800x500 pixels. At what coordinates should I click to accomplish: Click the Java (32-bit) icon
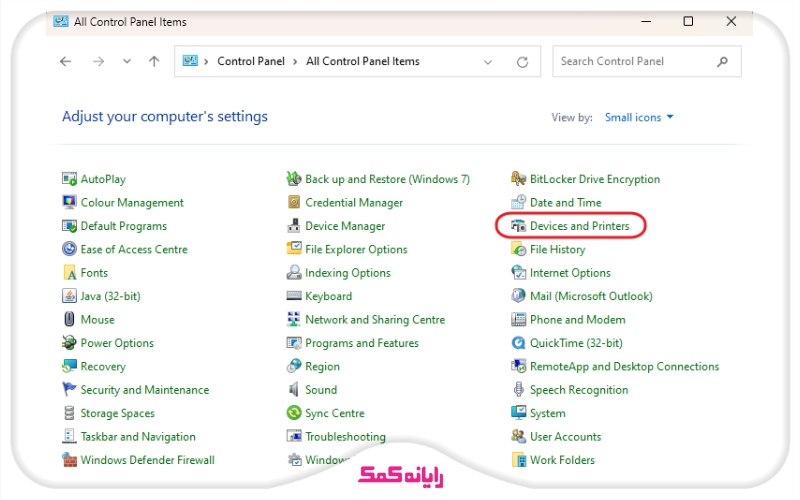point(70,296)
